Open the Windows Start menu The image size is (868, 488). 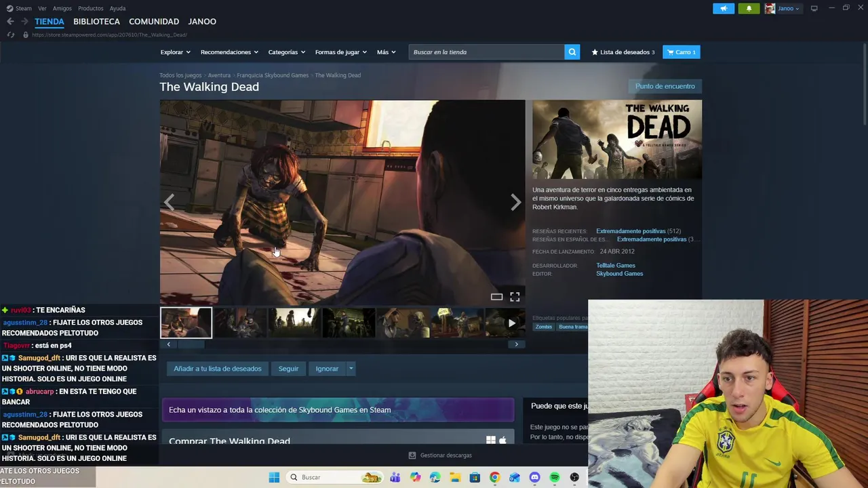(274, 477)
